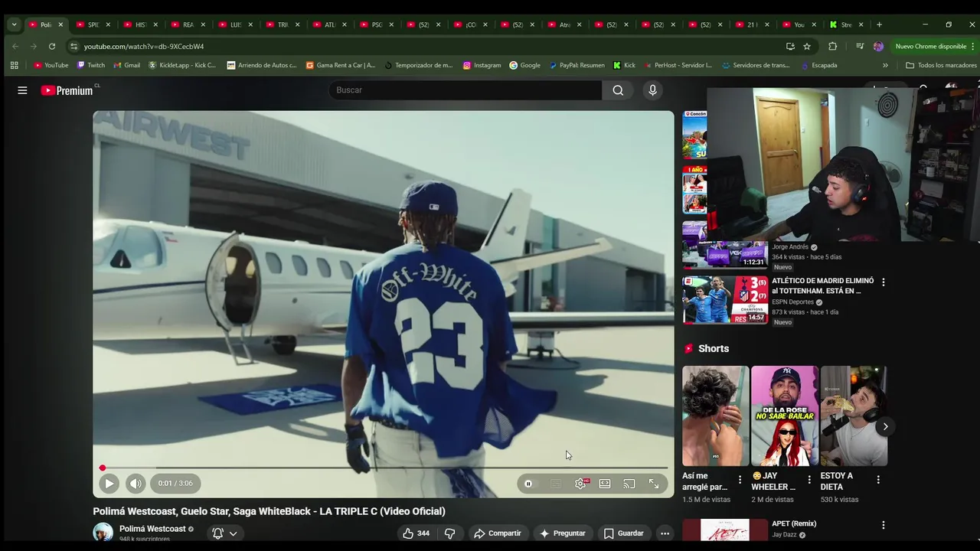Click the ESPN Deportes channel name
Image resolution: width=980 pixels, height=551 pixels.
pyautogui.click(x=792, y=302)
